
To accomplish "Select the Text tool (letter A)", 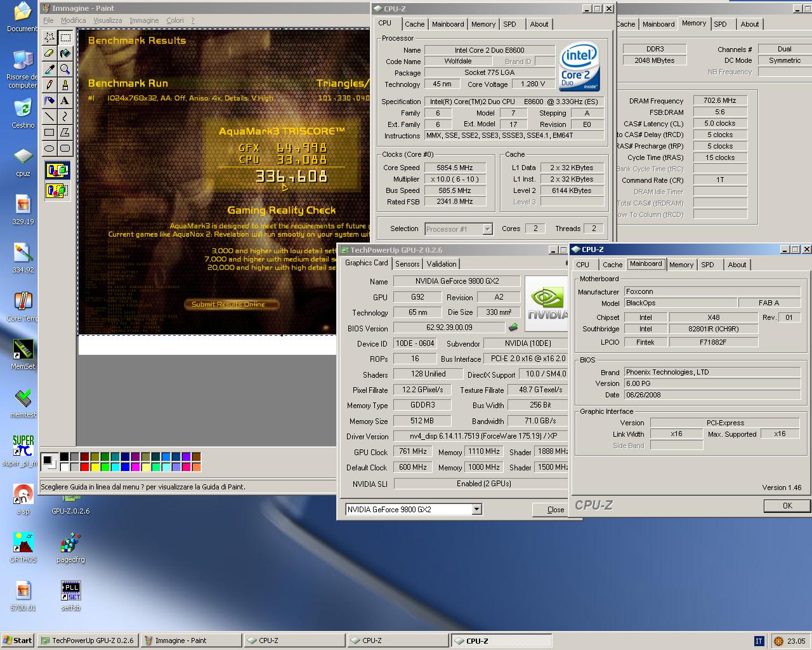I will pos(65,101).
